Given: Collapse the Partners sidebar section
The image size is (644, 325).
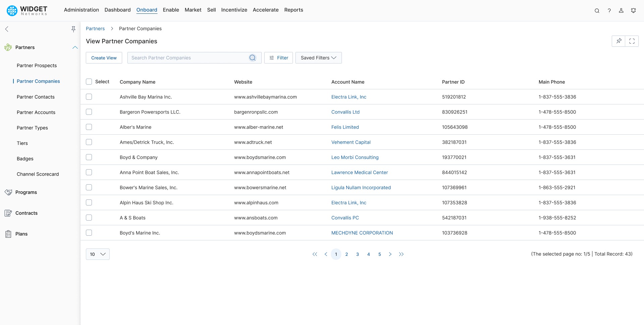Looking at the screenshot, I should 75,47.
